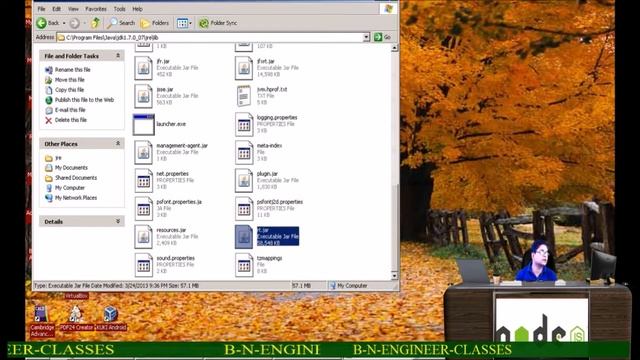The height and width of the screenshot is (360, 640).
Task: Select the jfr.jar file icon
Action: coord(143,68)
